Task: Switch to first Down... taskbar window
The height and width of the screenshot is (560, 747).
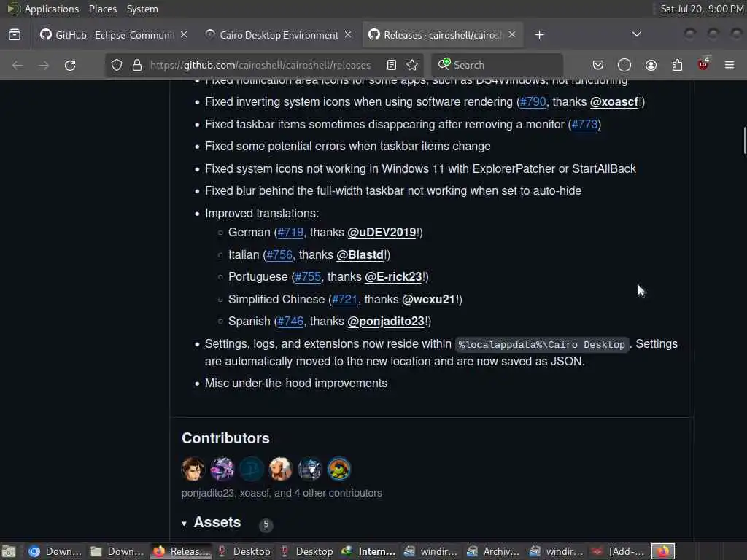Action: 55,551
